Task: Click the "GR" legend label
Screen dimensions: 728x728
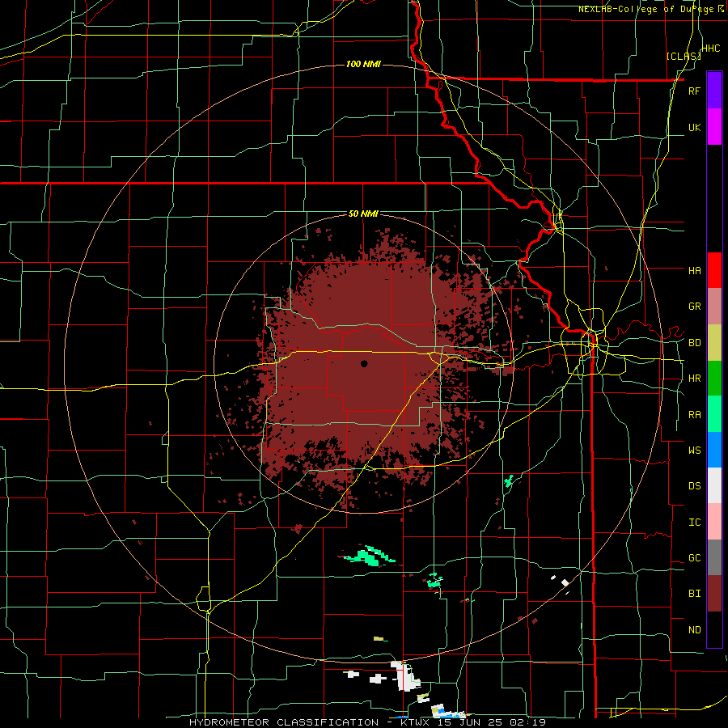Action: (694, 307)
